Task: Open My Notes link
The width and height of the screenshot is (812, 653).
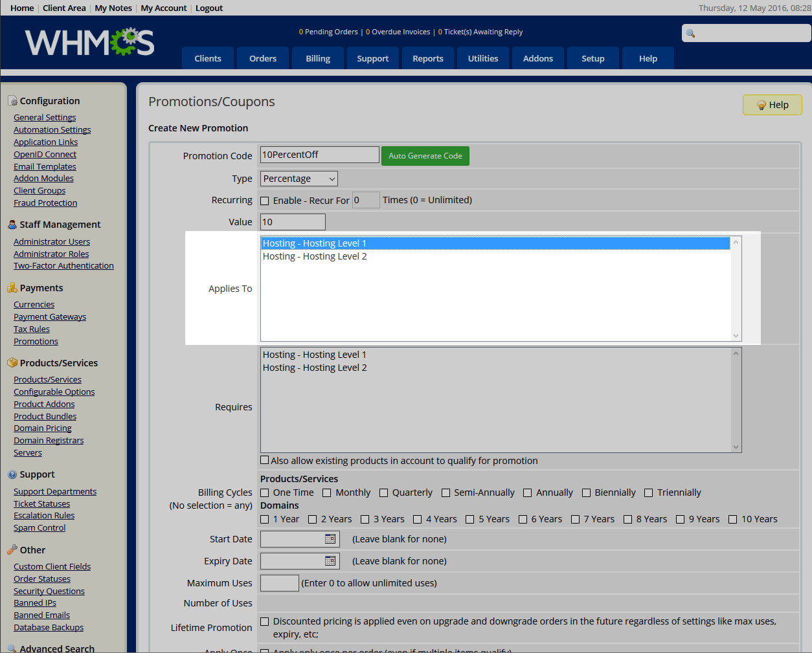Action: (x=113, y=8)
